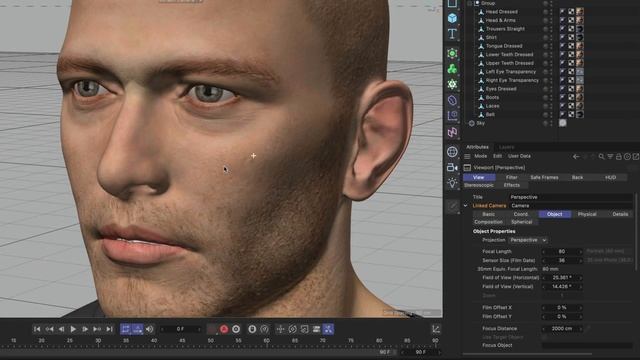Switch to the Layers tab
Screen dimensions: 640x360
pyautogui.click(x=506, y=147)
